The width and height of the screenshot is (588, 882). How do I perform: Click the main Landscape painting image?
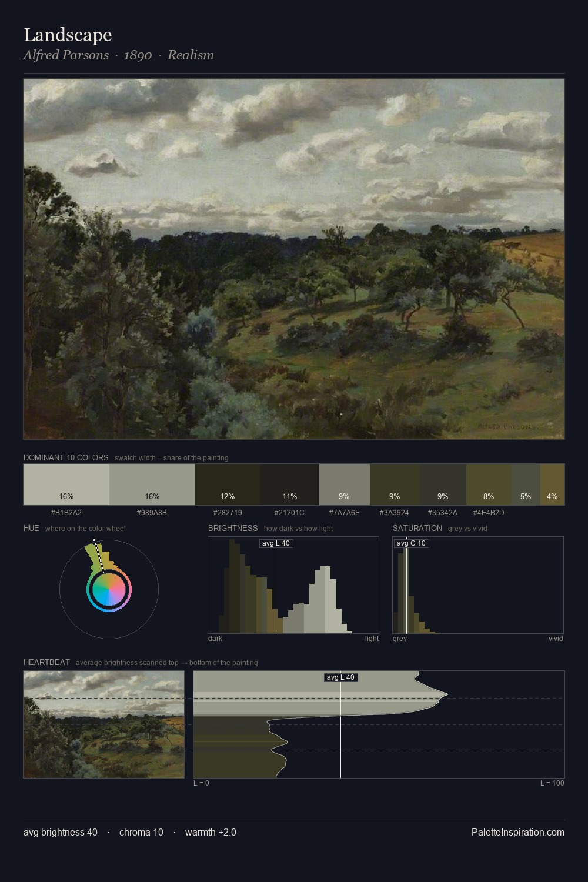point(294,259)
